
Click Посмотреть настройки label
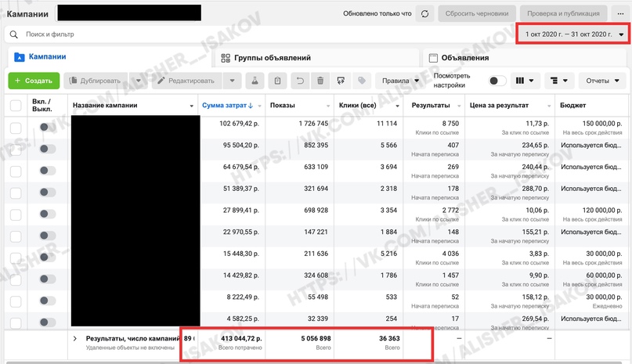pyautogui.click(x=452, y=80)
